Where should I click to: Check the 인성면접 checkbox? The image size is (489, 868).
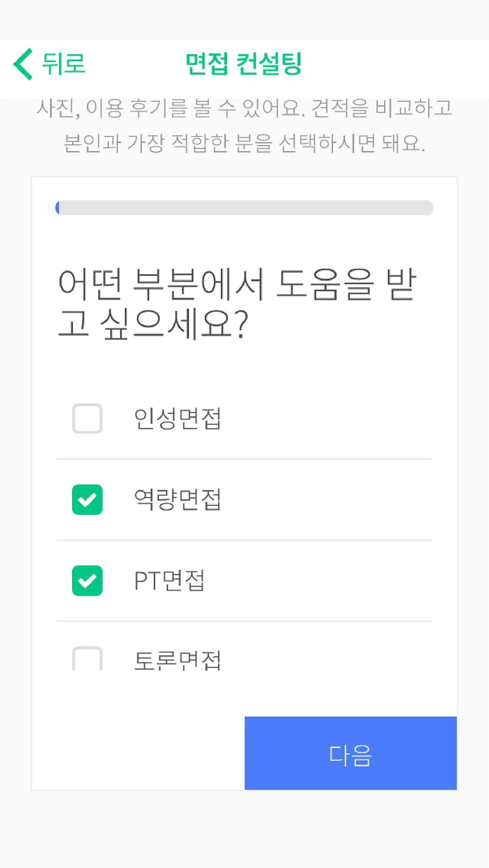[87, 418]
